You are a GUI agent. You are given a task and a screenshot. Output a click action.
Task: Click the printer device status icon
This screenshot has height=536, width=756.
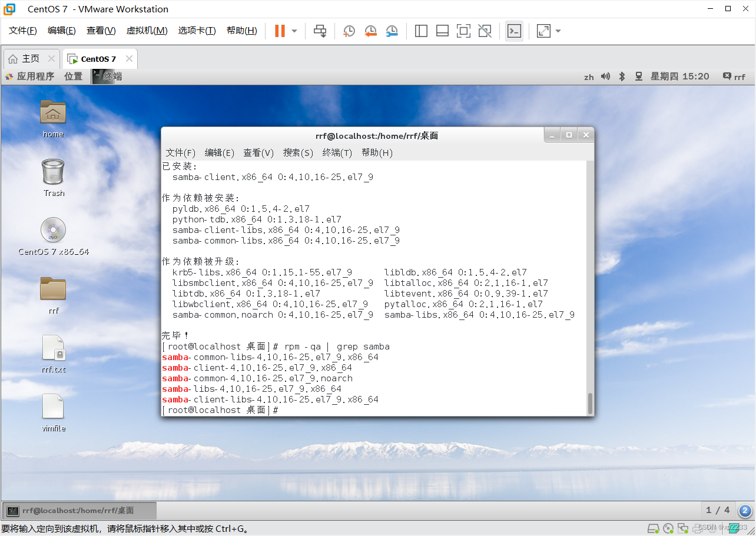pyautogui.click(x=698, y=528)
